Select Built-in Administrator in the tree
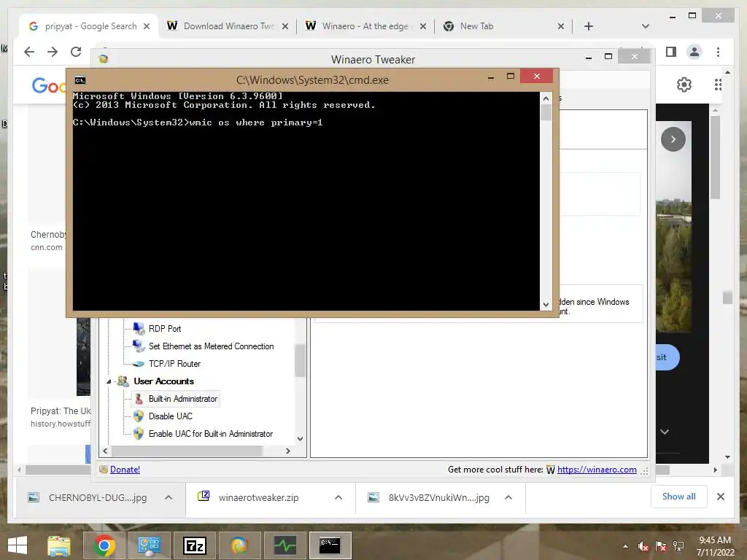This screenshot has width=747, height=560. point(182,399)
